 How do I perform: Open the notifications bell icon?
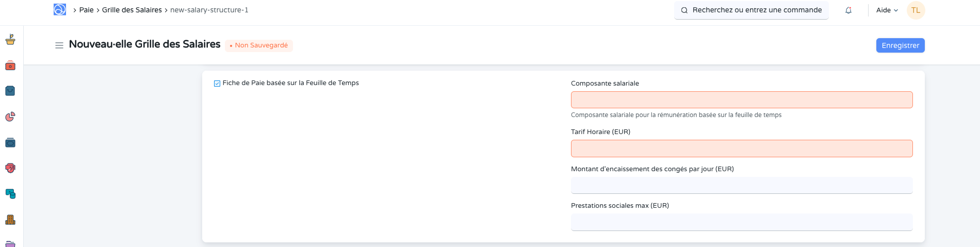[848, 10]
